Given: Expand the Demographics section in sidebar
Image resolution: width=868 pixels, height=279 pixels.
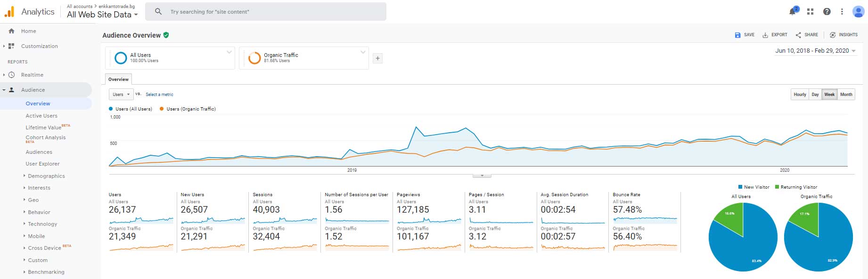Looking at the screenshot, I should pos(46,176).
